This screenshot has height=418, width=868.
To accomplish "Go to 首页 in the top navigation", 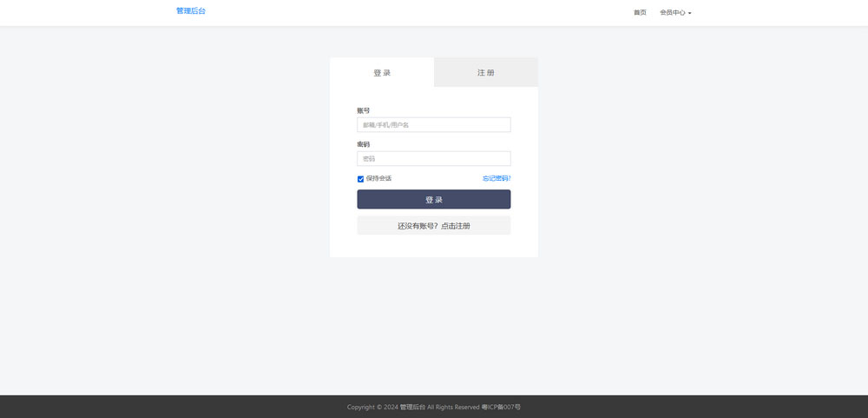I will tap(640, 13).
